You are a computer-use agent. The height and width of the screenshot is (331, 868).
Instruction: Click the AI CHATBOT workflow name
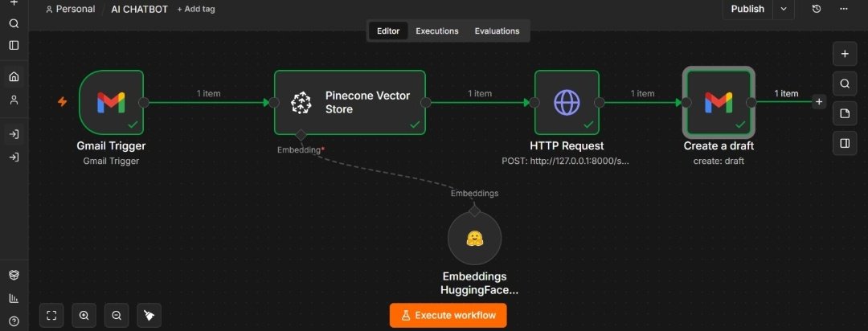point(140,9)
